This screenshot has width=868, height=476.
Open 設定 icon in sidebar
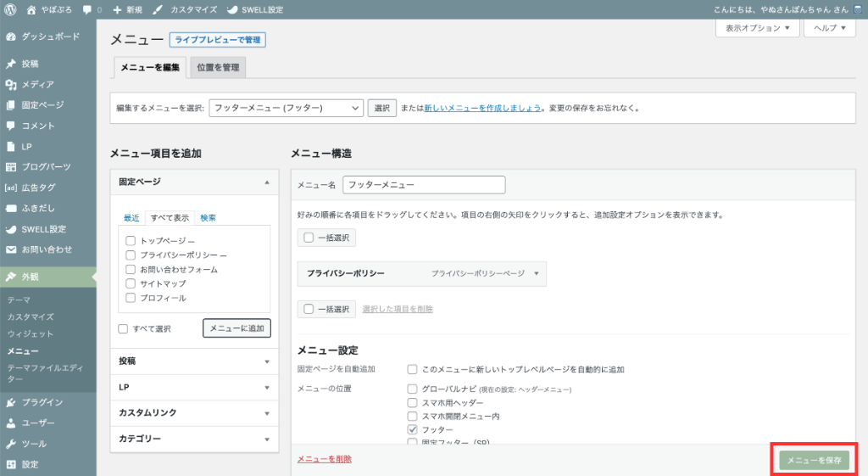pos(11,465)
